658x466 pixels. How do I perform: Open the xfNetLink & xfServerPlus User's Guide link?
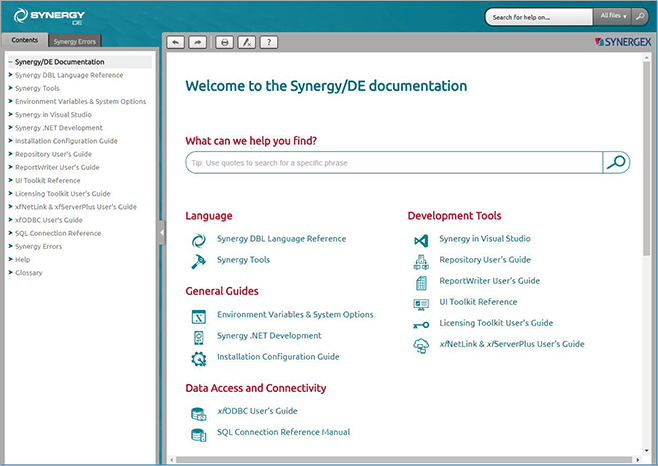pos(512,344)
